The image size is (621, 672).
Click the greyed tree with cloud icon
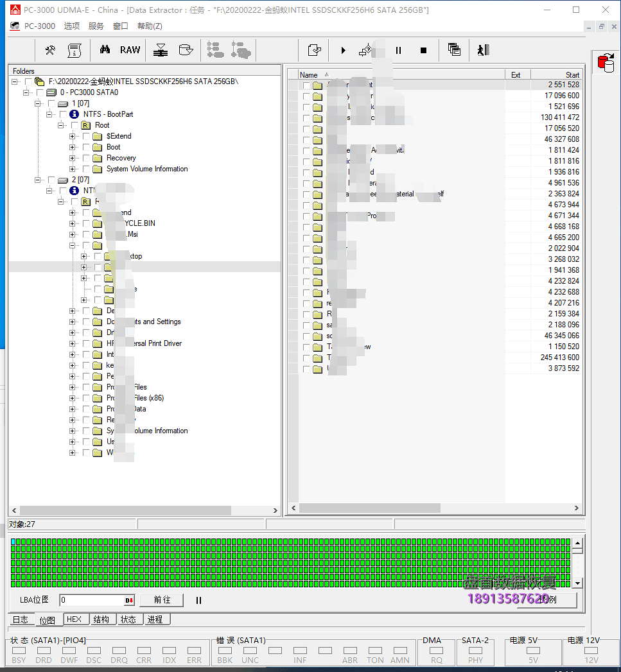pyautogui.click(x=241, y=49)
